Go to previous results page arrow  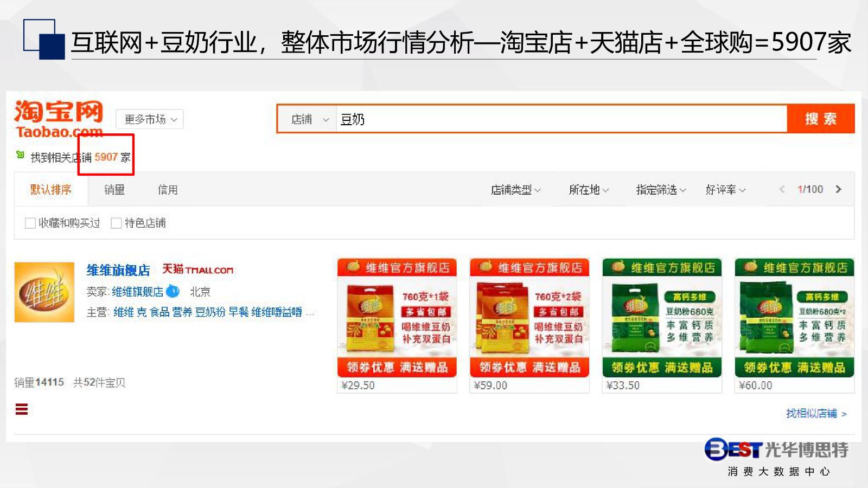coord(782,189)
